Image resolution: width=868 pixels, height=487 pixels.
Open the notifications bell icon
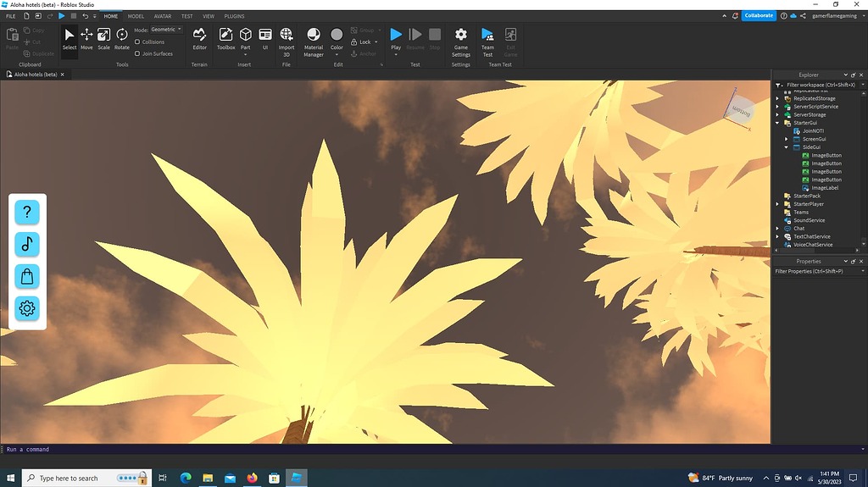pyautogui.click(x=735, y=16)
